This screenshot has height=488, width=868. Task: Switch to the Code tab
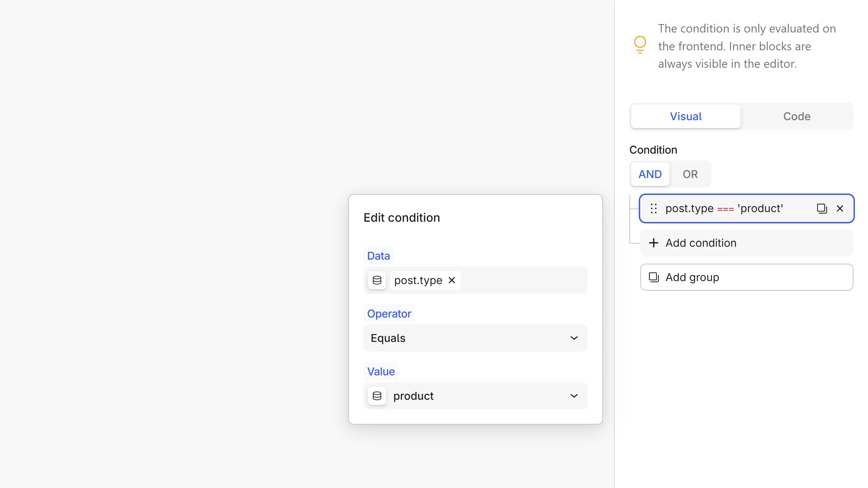[797, 116]
